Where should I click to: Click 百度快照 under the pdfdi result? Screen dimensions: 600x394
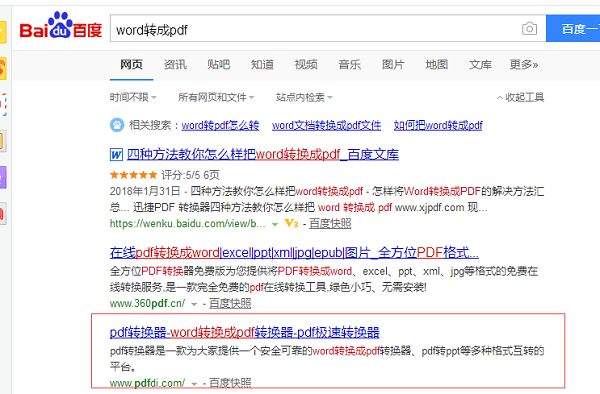pyautogui.click(x=230, y=383)
